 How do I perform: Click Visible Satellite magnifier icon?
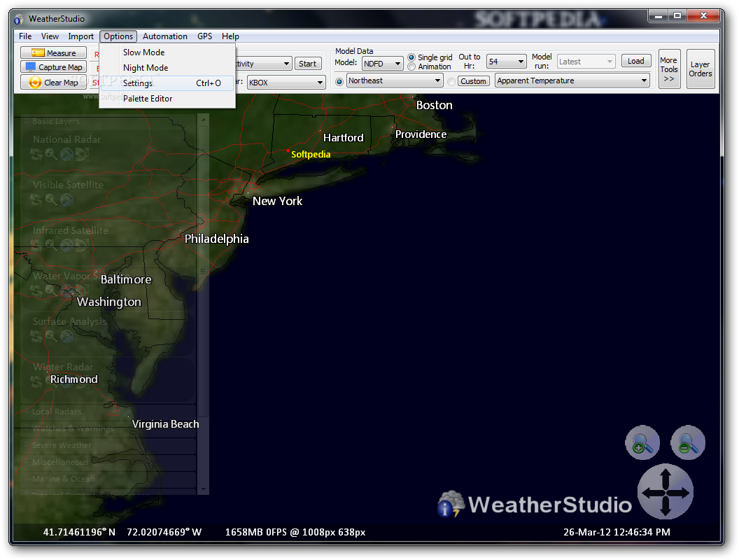point(51,200)
